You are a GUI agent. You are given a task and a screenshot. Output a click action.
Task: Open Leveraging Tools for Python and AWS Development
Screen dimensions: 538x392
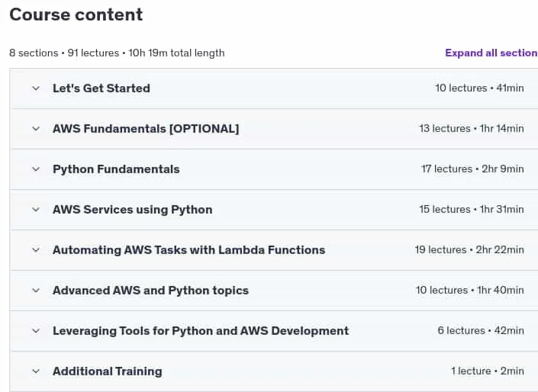pyautogui.click(x=201, y=331)
